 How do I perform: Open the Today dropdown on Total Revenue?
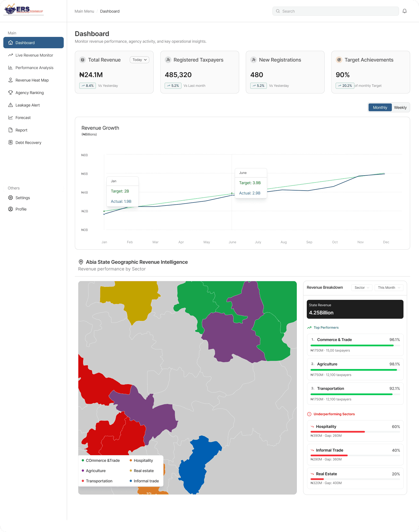point(139,60)
